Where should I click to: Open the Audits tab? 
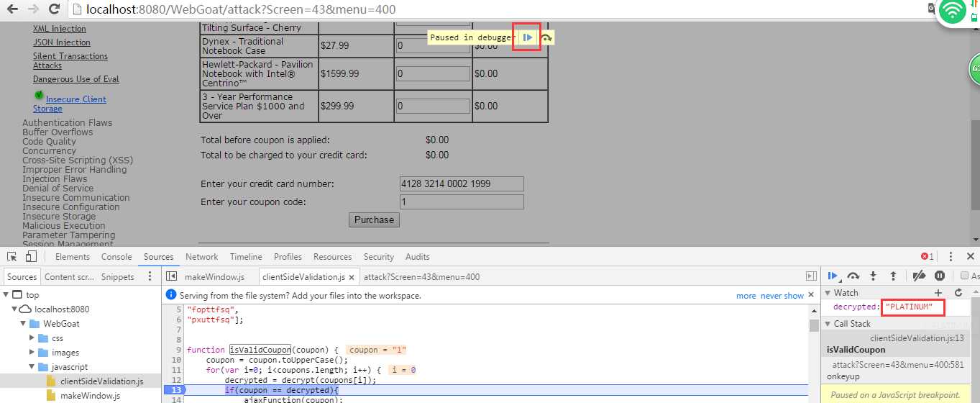tap(417, 257)
